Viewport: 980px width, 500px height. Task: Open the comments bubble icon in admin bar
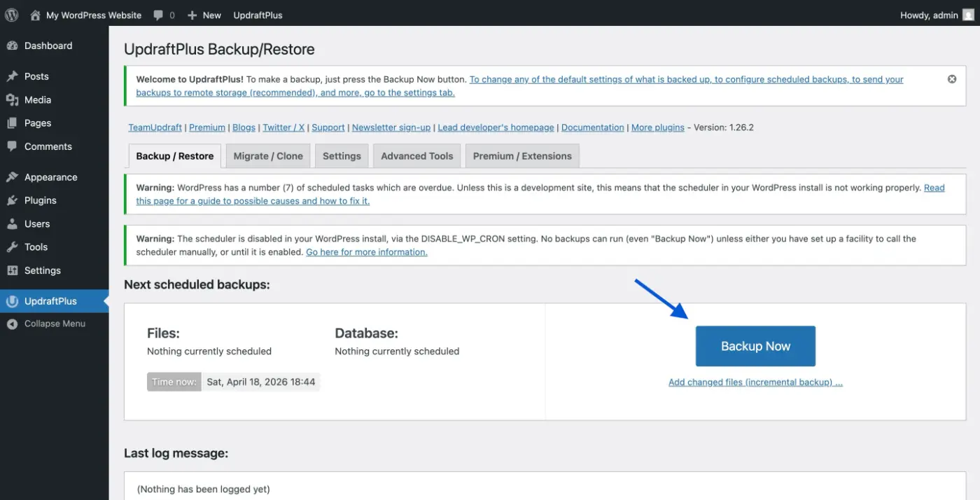coord(158,15)
